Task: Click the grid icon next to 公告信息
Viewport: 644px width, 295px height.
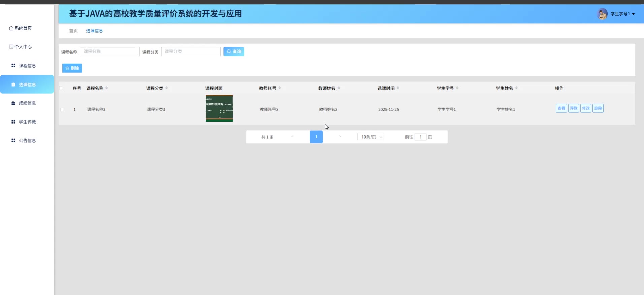Action: [13, 141]
